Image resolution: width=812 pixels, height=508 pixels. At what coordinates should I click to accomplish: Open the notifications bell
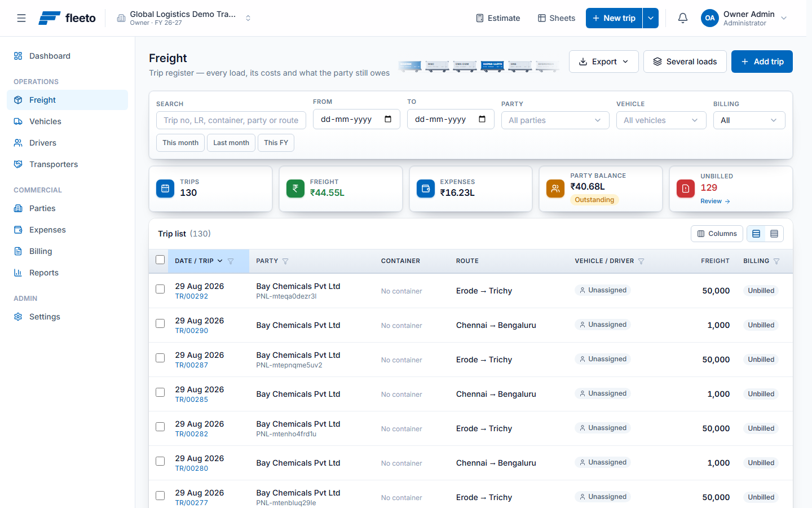[x=683, y=18]
